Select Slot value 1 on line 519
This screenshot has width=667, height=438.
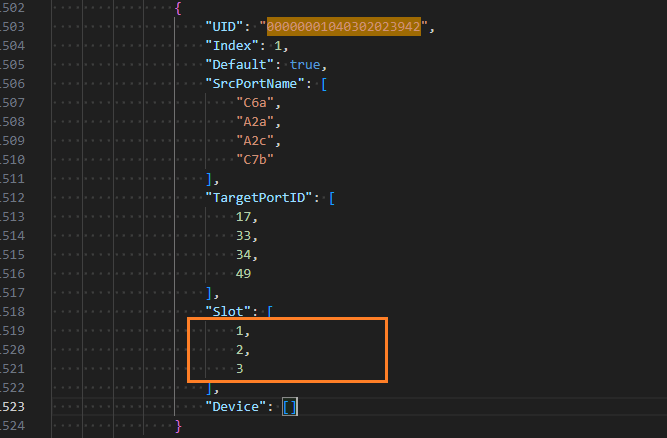coord(240,331)
